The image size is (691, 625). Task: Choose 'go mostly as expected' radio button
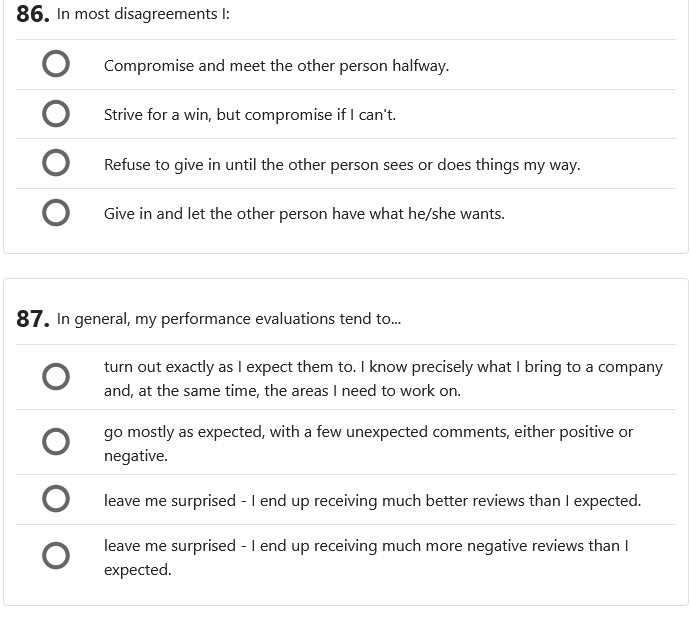pyautogui.click(x=56, y=442)
